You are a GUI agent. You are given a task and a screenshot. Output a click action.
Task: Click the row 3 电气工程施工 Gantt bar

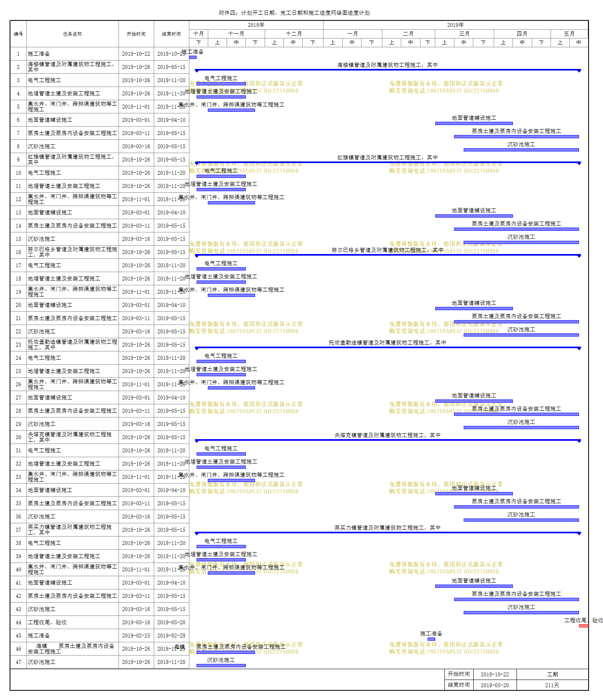[221, 84]
